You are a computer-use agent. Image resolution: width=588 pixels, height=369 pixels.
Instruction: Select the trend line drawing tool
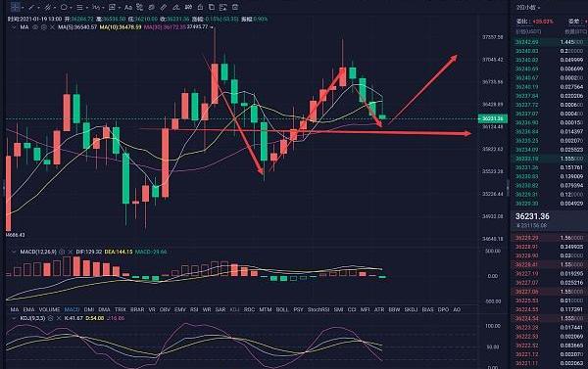click(x=31, y=7)
